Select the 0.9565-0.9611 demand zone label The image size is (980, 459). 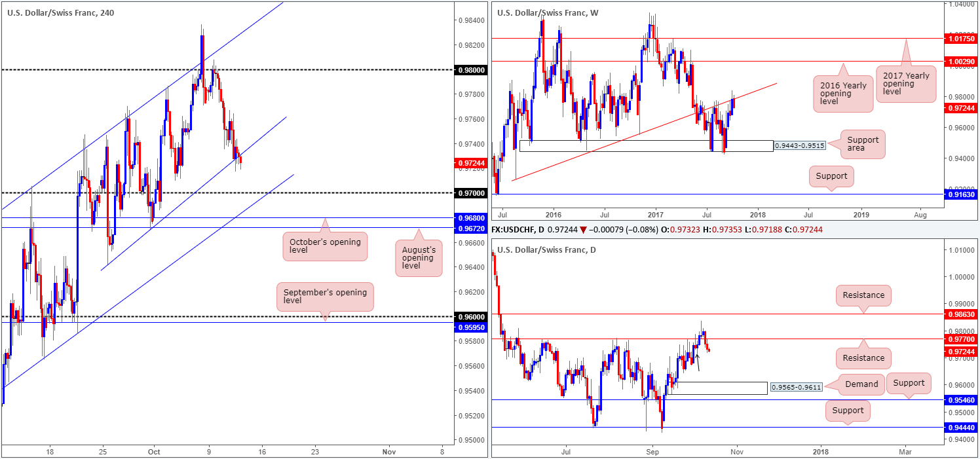pyautogui.click(x=795, y=388)
